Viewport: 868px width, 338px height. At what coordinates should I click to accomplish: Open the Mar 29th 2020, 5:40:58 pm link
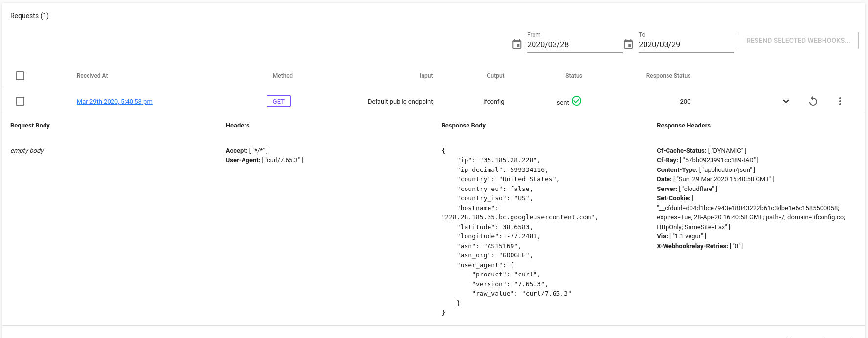click(114, 102)
